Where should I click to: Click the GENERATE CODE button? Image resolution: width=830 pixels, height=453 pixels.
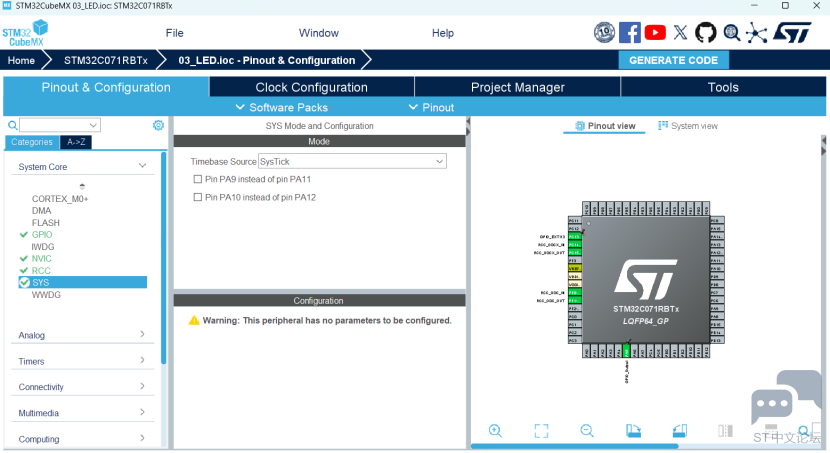click(673, 60)
